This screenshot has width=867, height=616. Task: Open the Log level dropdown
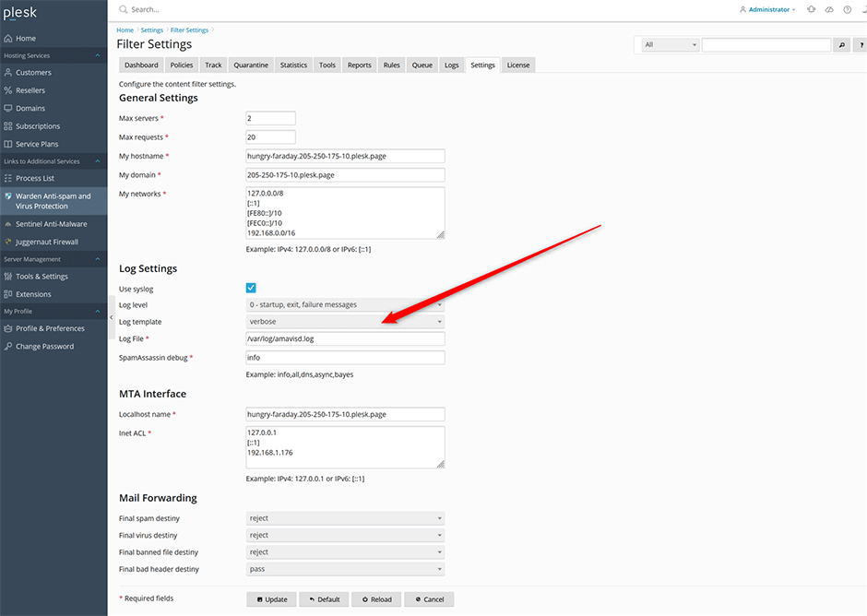point(345,304)
